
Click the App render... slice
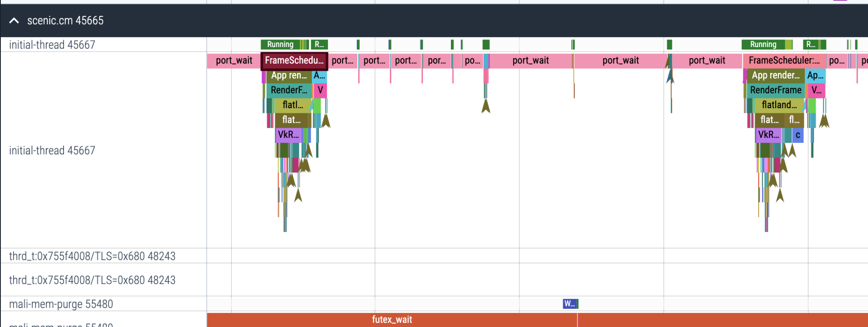[775, 75]
